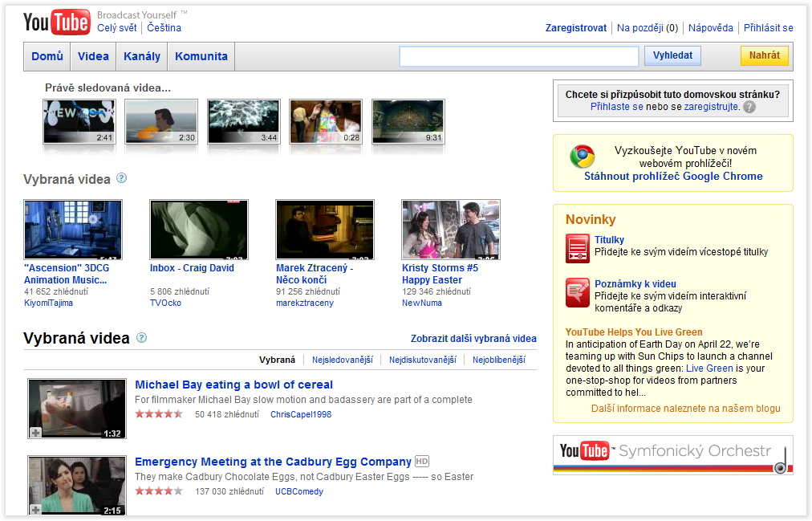Visit the TVOcko channel link

166,303
